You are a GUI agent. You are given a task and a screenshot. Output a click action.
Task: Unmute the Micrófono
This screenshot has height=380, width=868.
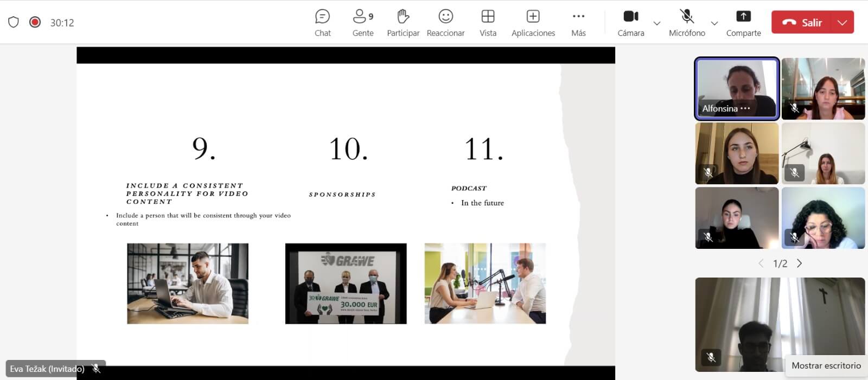coord(687,23)
